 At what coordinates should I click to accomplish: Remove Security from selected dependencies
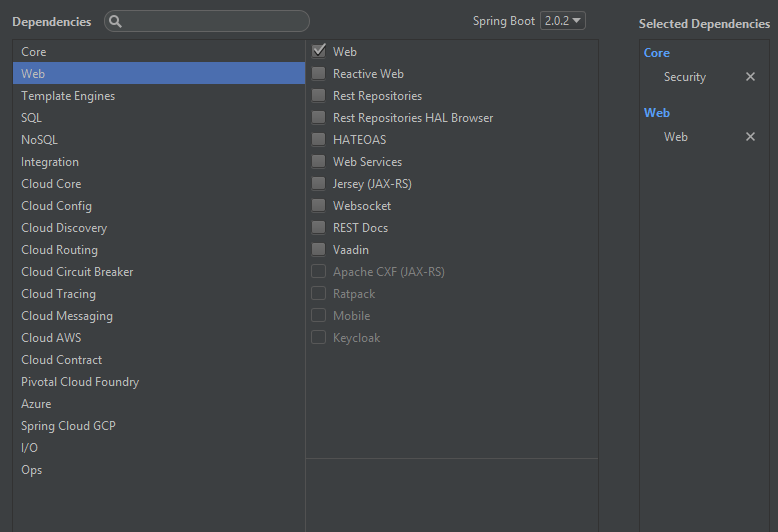(750, 77)
